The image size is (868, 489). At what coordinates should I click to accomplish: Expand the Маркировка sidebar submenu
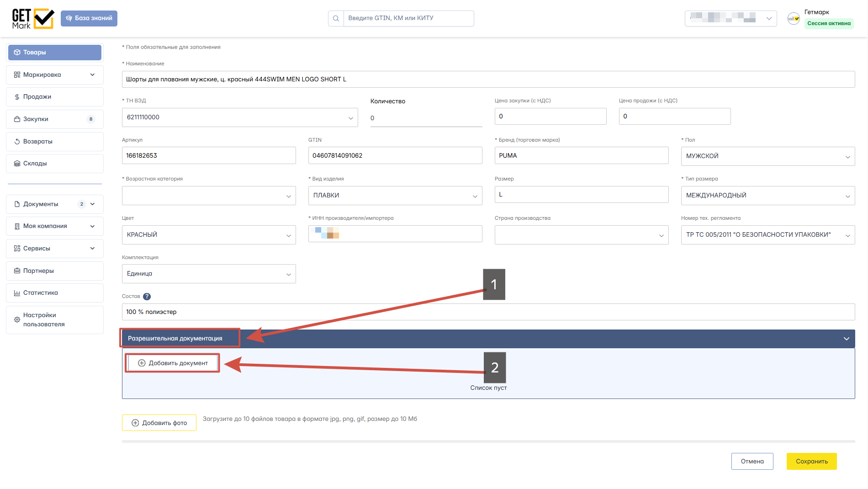coord(55,75)
